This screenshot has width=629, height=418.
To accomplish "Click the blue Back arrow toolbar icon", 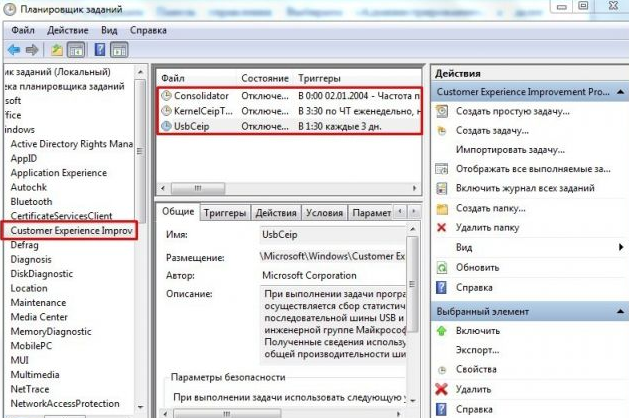I will click(x=14, y=50).
